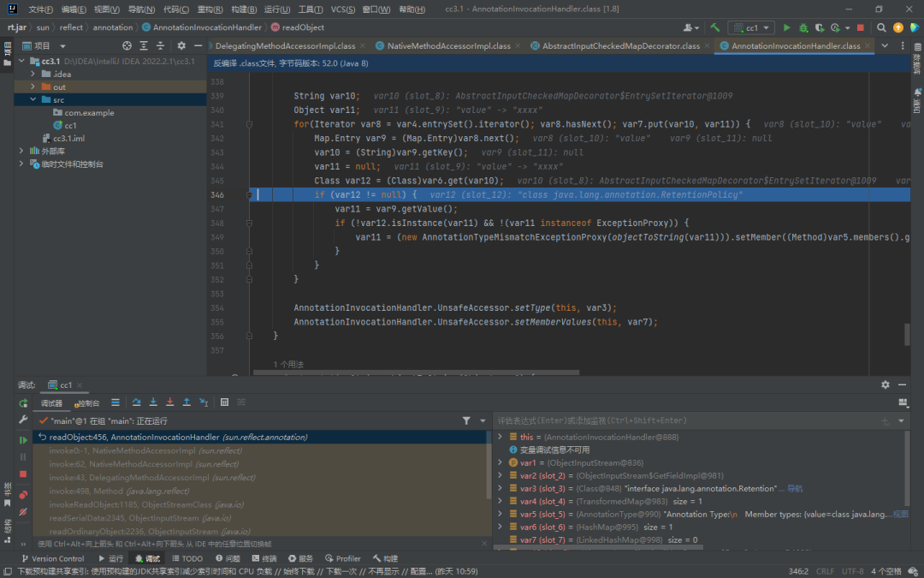Open the account user icon menu
The width and height of the screenshot is (924, 578).
(690, 27)
